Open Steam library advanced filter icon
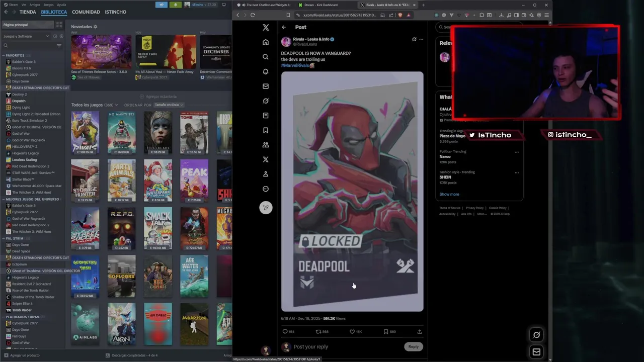644x362 pixels. 59,46
